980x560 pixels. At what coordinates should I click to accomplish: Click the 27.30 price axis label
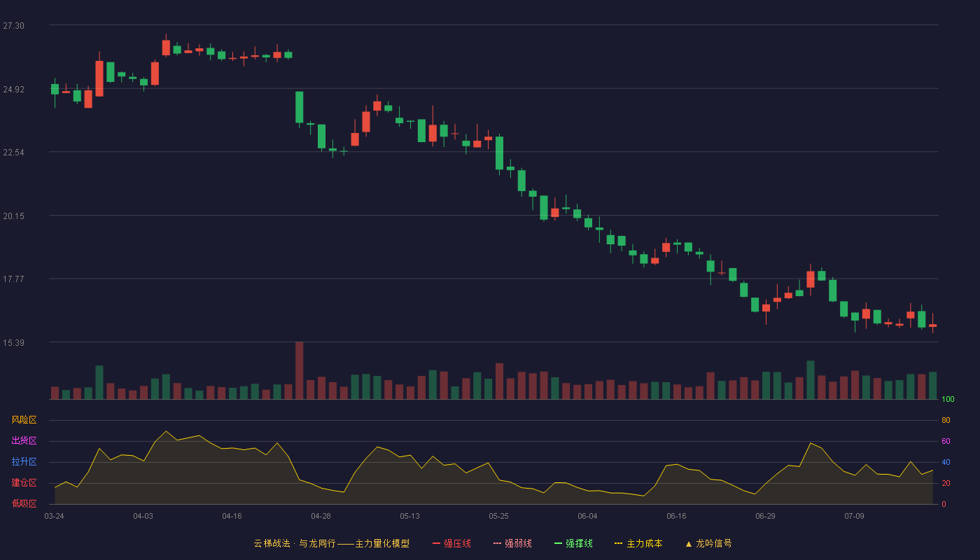tap(13, 26)
